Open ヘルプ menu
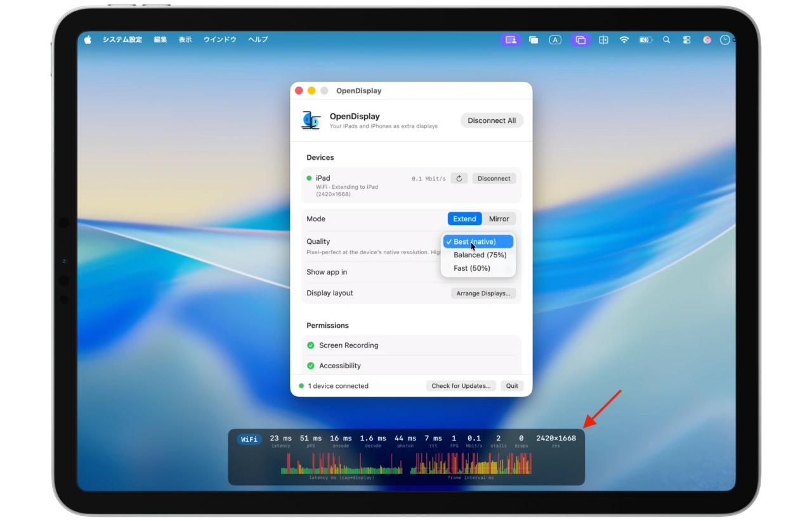The height and width of the screenshot is (521, 812). (x=258, y=39)
